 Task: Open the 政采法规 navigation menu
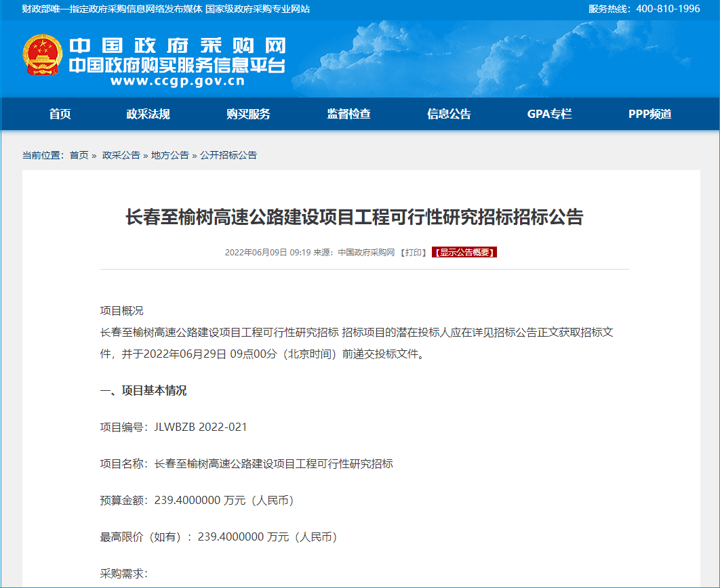point(148,114)
